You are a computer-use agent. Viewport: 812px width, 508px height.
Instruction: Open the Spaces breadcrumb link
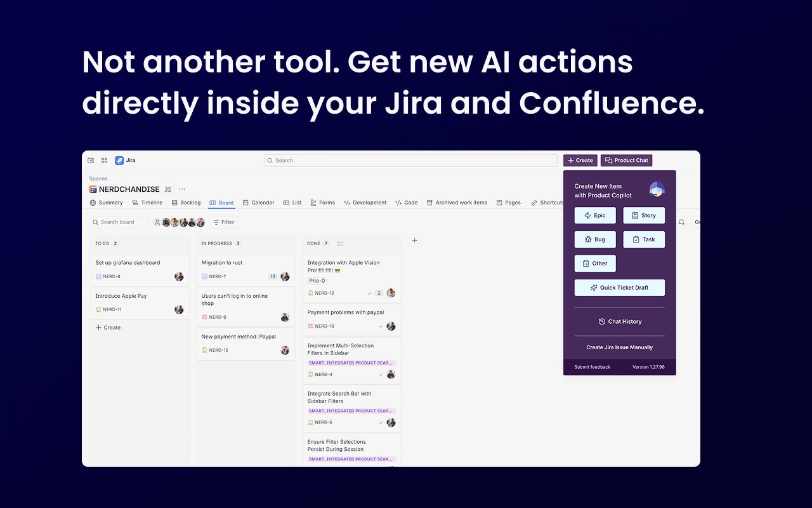pos(98,178)
